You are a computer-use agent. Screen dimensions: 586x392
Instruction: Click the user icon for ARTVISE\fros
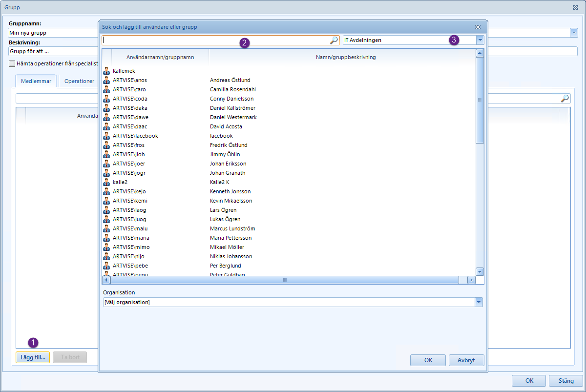[x=106, y=145]
